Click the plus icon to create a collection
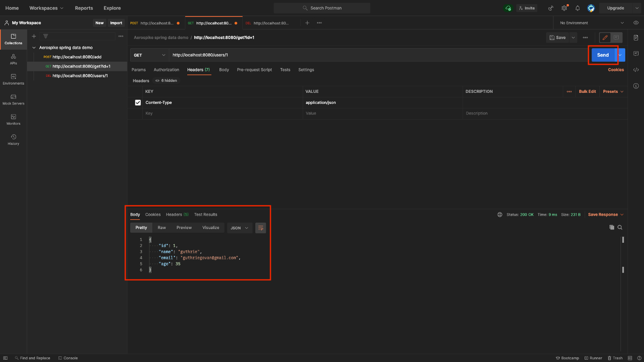 pyautogui.click(x=34, y=36)
